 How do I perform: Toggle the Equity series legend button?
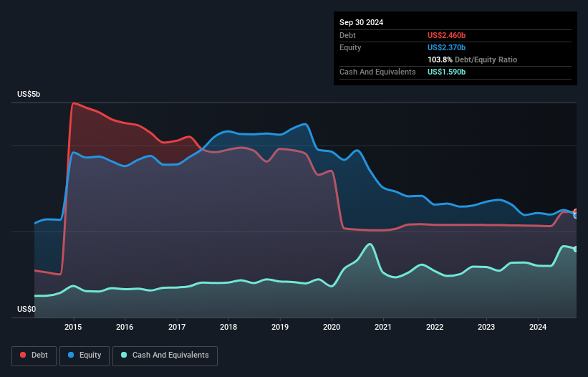coord(85,355)
